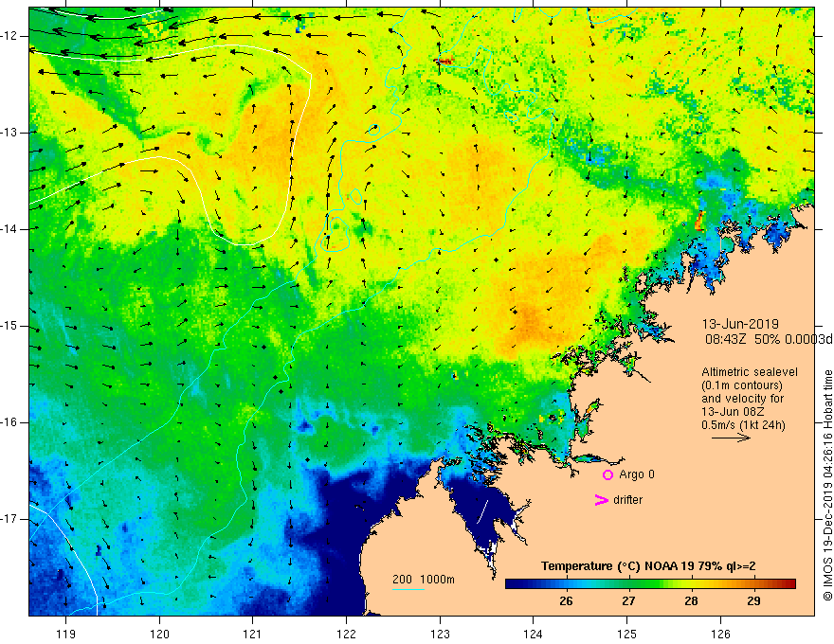Screen dimensions: 834x644
Task: Click the longitude axis label 120
Action: click(x=159, y=634)
